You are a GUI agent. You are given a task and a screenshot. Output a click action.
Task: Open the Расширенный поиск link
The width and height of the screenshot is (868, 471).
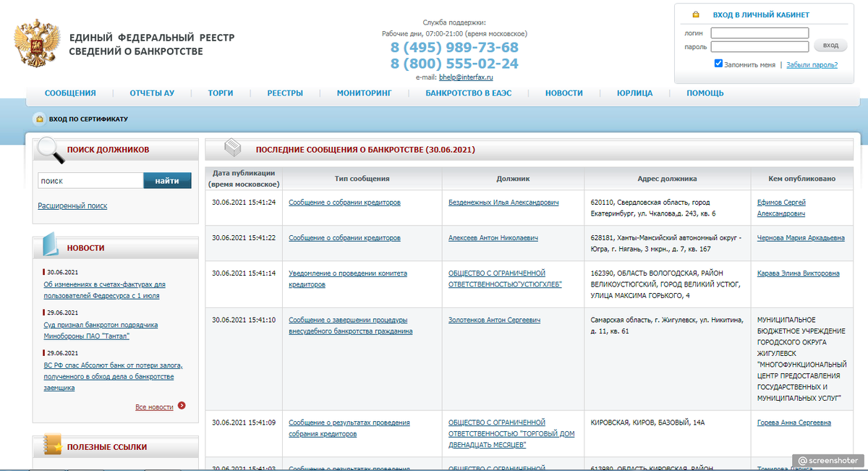pos(72,205)
